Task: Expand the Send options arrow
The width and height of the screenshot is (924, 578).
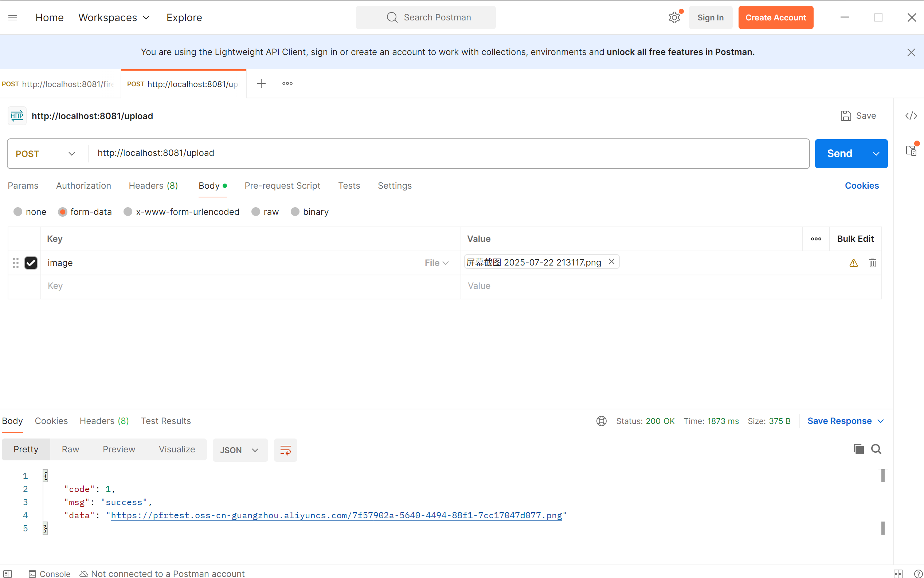Action: [x=876, y=154]
